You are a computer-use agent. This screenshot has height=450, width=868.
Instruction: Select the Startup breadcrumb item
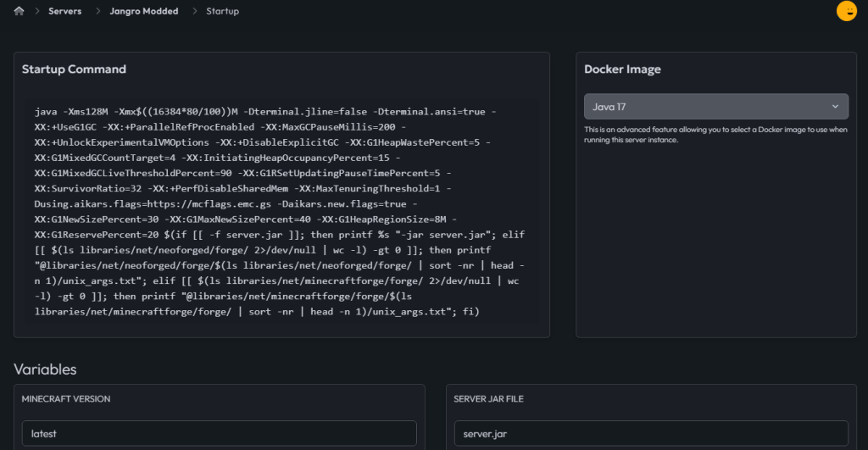[x=223, y=11]
